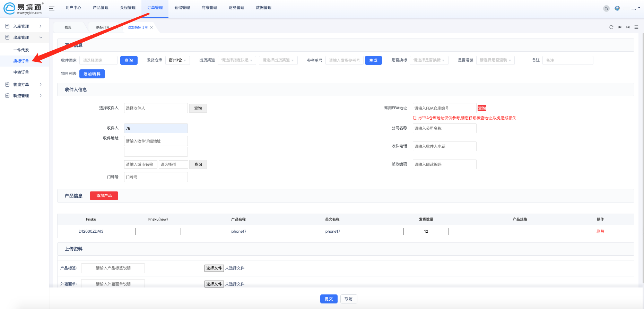Image resolution: width=644 pixels, height=309 pixels.
Task: Open the 是否混装 dropdown
Action: coord(495,60)
